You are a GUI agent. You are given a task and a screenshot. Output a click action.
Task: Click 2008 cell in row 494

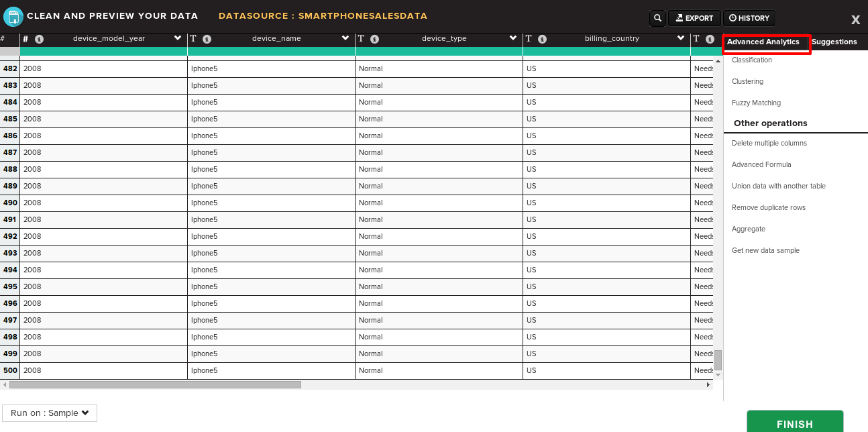pyautogui.click(x=104, y=270)
